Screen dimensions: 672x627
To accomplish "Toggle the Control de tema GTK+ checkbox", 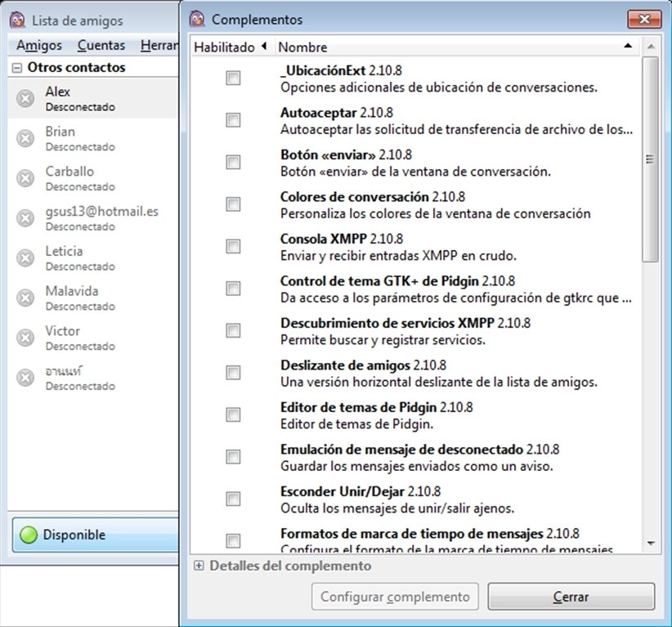I will 233,289.
